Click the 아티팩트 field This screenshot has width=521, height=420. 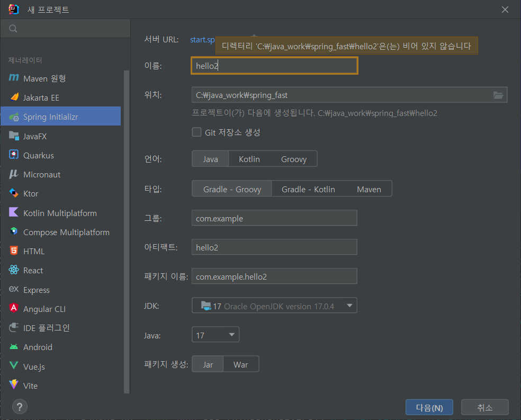pos(274,247)
